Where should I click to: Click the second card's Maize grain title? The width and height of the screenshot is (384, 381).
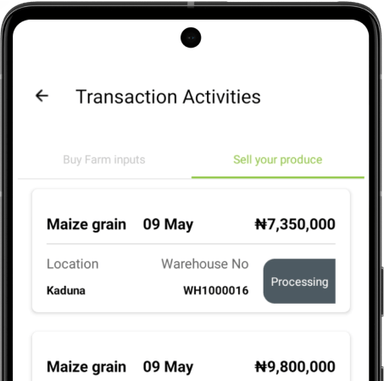(x=86, y=367)
